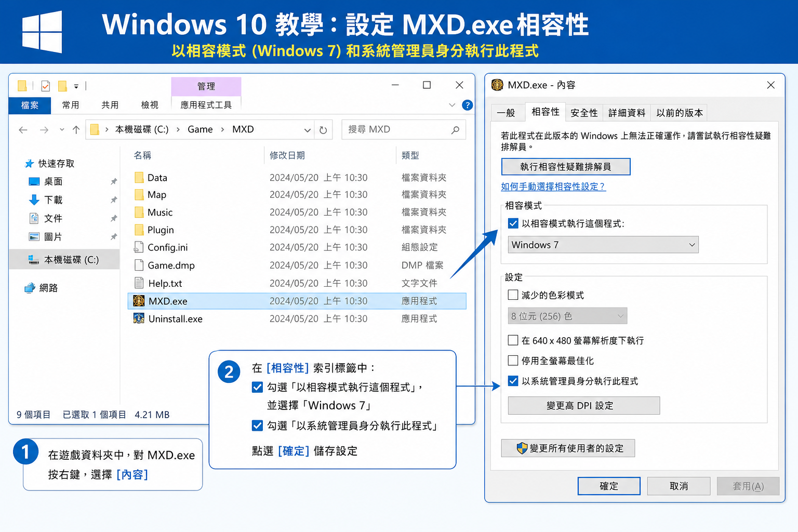Expand the Game breadcrumb chevron
Image resolution: width=798 pixels, height=532 pixels.
tap(222, 129)
